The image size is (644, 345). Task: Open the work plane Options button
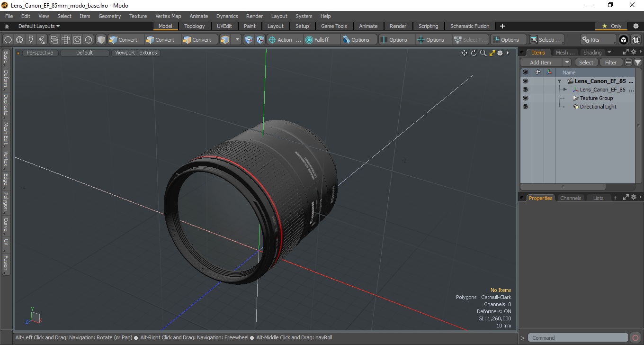point(508,40)
